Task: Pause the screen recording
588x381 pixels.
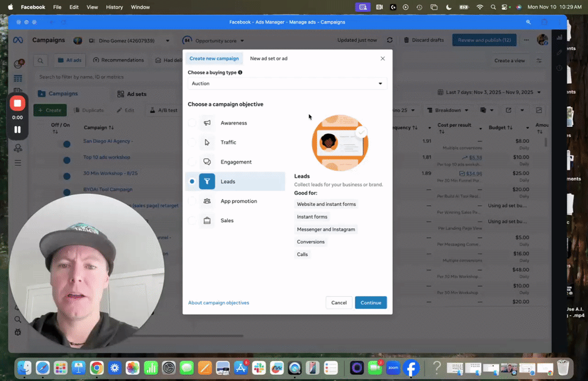Action: [17, 130]
